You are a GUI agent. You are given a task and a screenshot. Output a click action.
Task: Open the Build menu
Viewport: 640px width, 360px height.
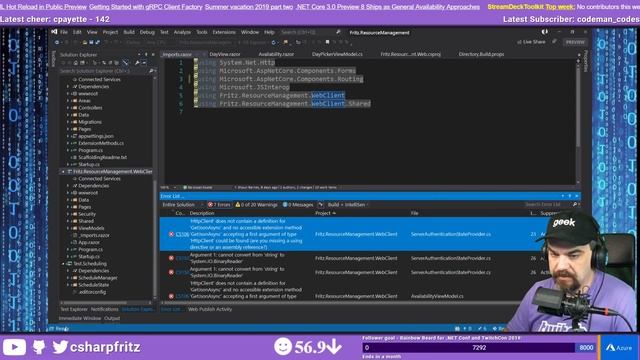coord(129,32)
